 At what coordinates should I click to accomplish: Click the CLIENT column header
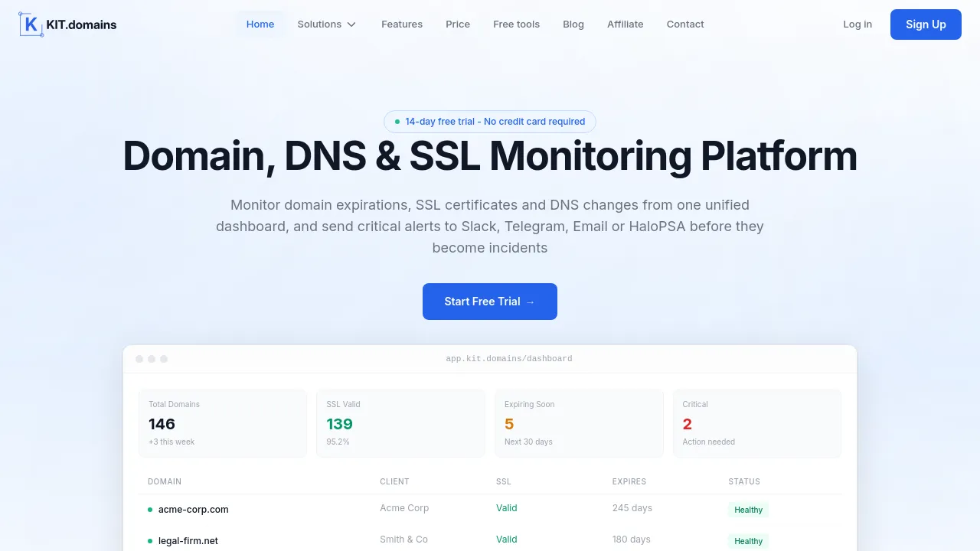394,482
